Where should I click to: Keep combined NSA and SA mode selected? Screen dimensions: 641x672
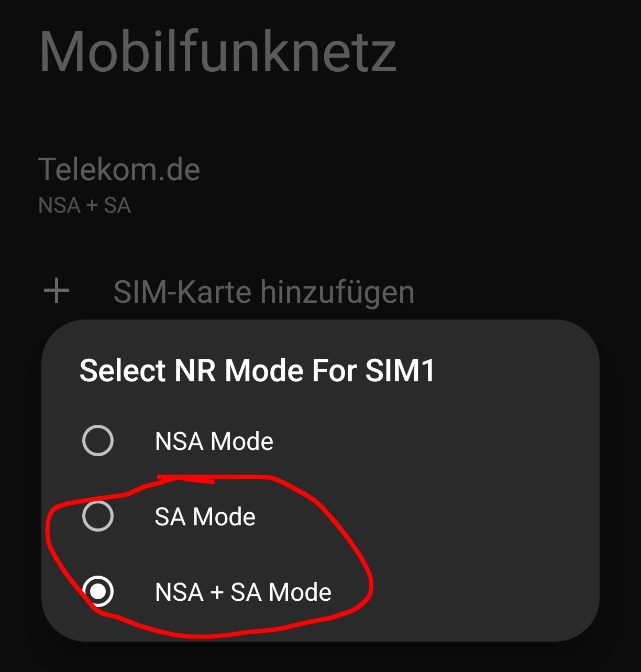98,591
